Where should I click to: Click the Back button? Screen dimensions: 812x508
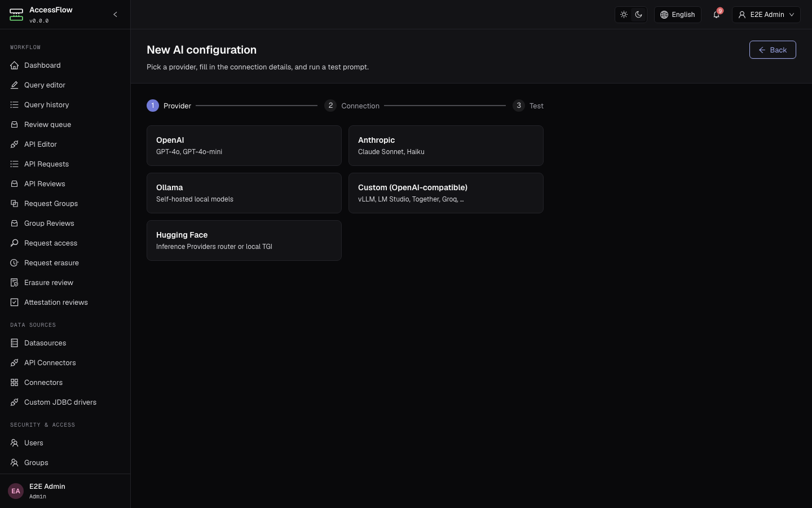[773, 50]
